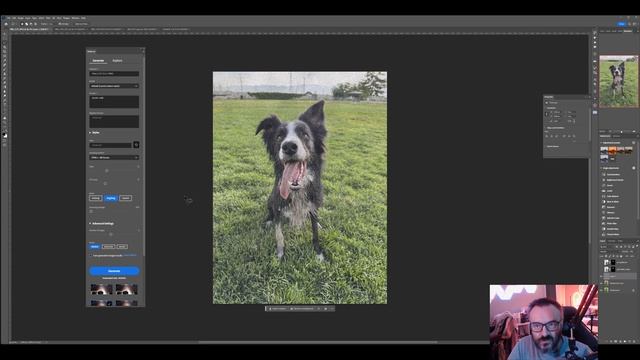
Task: Add a Black & White adjustment
Action: (x=611, y=202)
